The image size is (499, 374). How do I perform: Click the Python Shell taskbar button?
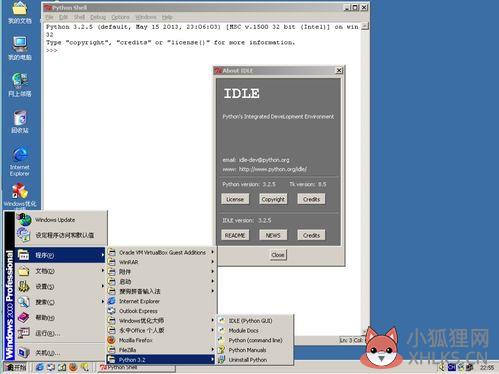(x=137, y=367)
